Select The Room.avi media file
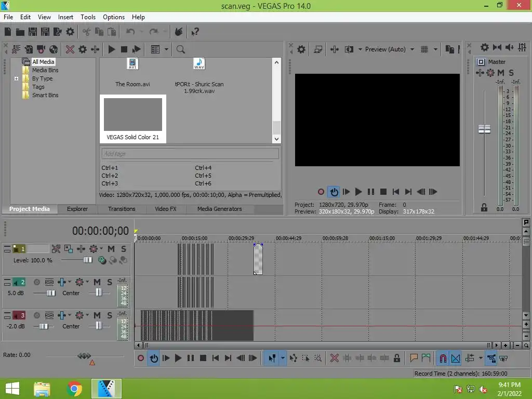Screen dimensions: 532x399 [x=132, y=73]
